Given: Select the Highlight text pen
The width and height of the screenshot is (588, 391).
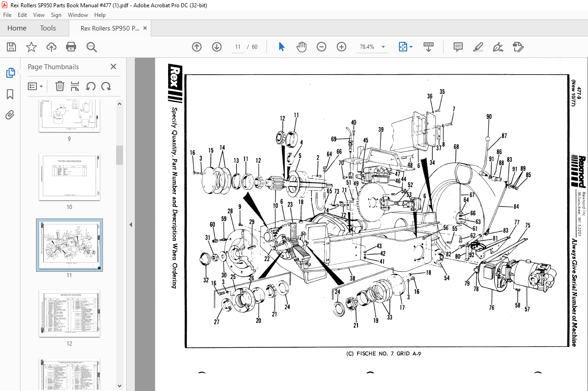Looking at the screenshot, I should tap(478, 47).
